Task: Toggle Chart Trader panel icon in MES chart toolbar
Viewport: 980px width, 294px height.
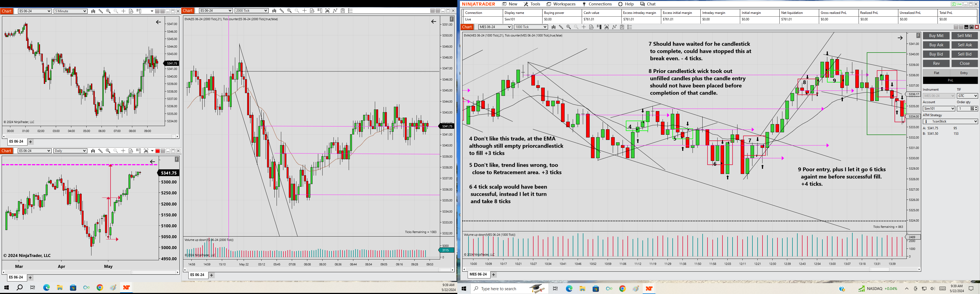Action: pos(599,27)
